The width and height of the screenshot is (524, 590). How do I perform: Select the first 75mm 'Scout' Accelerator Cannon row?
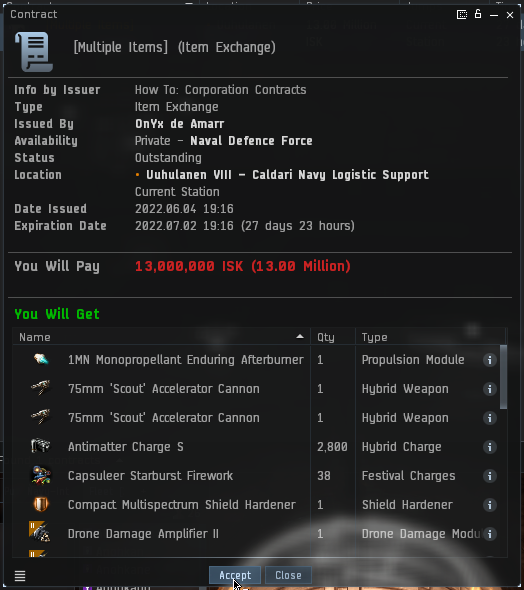pyautogui.click(x=256, y=389)
